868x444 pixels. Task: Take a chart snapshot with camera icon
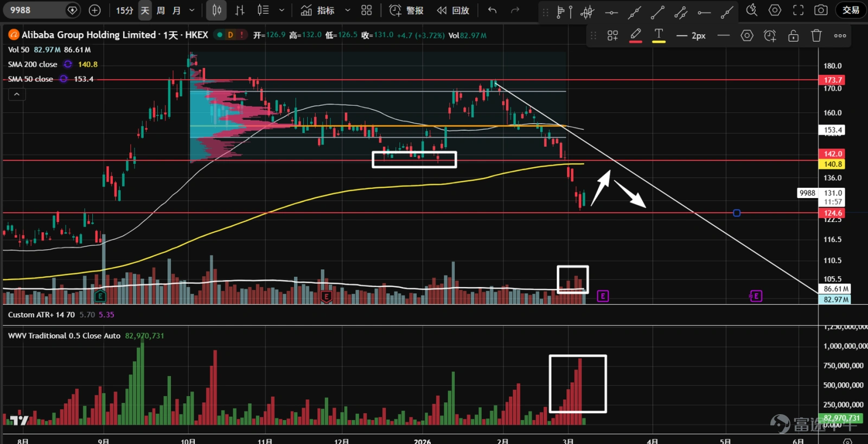point(821,10)
